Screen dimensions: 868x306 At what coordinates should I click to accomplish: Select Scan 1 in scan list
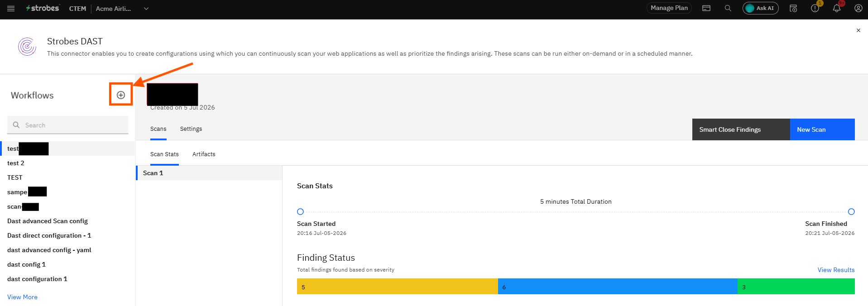(209, 173)
